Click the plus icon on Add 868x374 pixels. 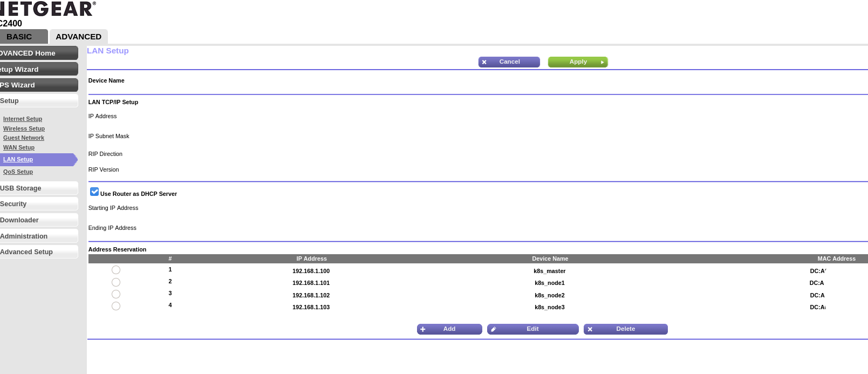423,329
